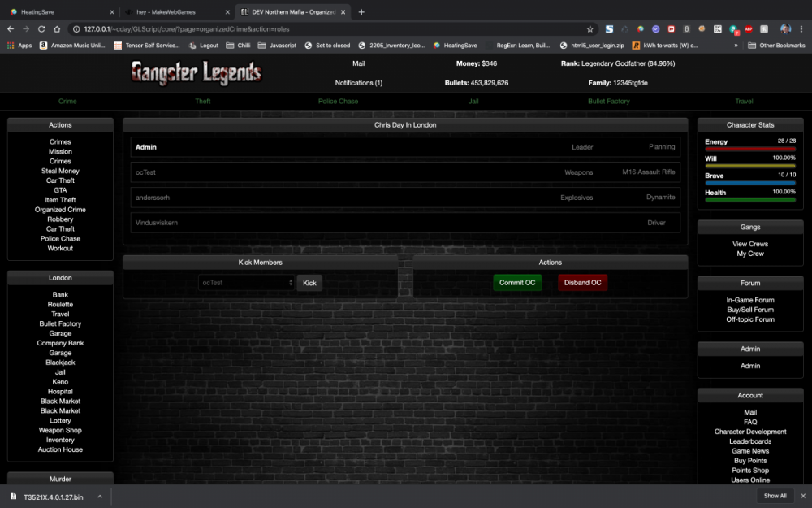Open the Jail navigation menu item
The height and width of the screenshot is (508, 812).
(473, 102)
